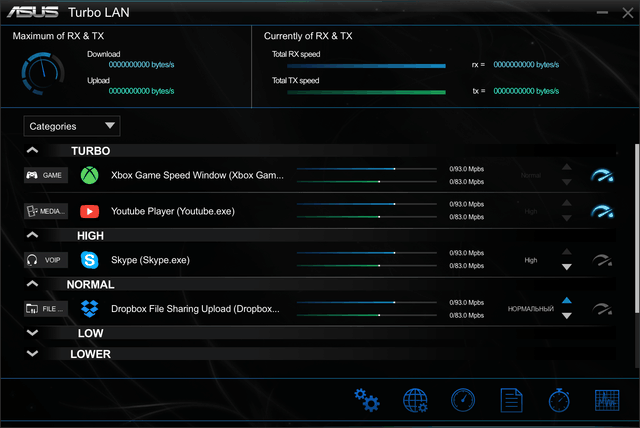The width and height of the screenshot is (640, 428).
Task: Collapse the TURBO group
Action: tap(32, 150)
